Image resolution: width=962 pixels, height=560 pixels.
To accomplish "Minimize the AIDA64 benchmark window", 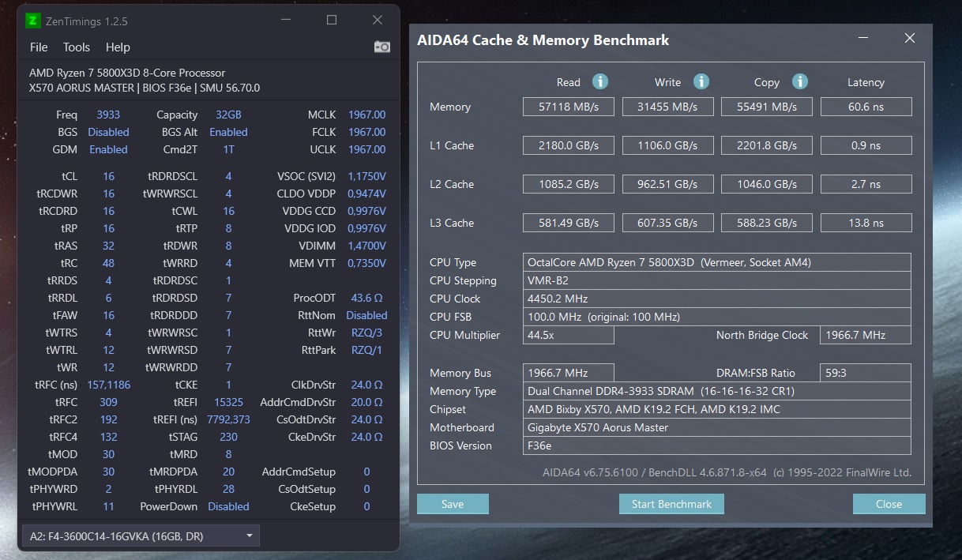I will coord(865,38).
